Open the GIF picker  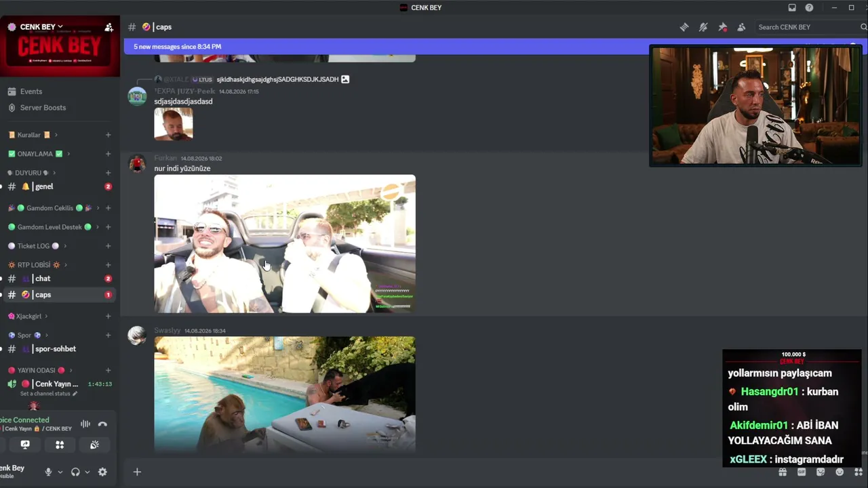tap(802, 472)
